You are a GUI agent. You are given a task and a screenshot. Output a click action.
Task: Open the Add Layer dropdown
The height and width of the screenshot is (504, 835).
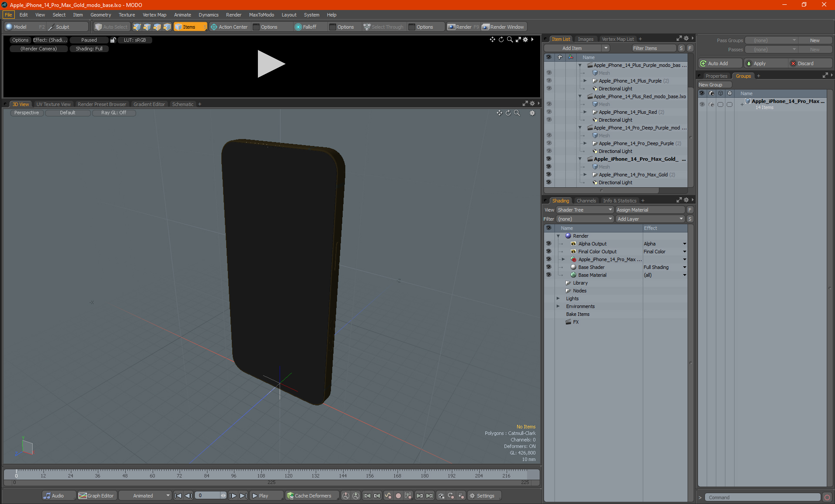pos(650,219)
